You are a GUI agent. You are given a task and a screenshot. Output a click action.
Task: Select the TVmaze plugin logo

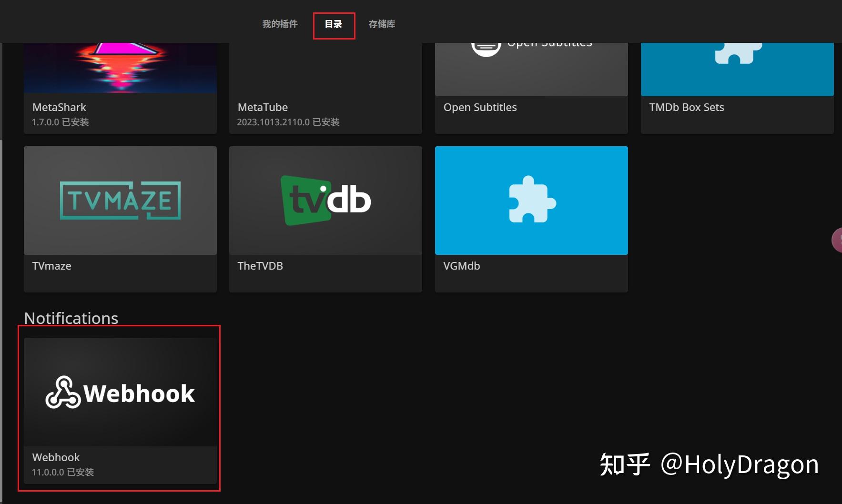point(120,200)
